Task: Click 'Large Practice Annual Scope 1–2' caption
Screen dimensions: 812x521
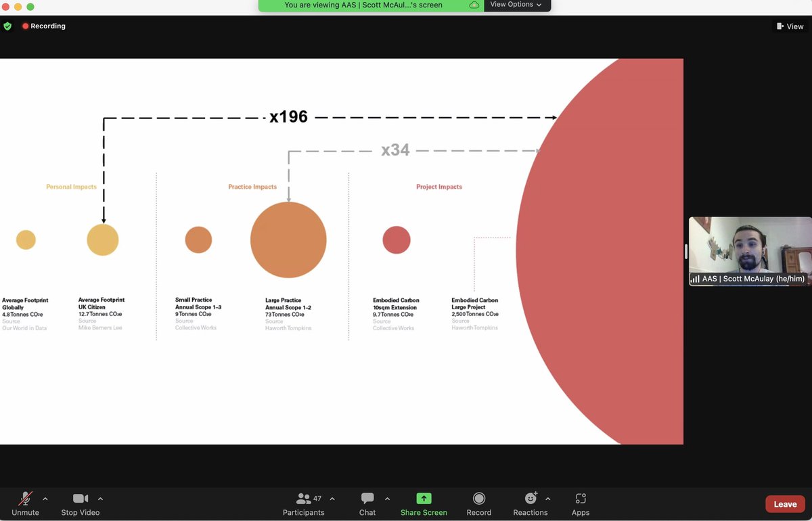Action: click(288, 304)
